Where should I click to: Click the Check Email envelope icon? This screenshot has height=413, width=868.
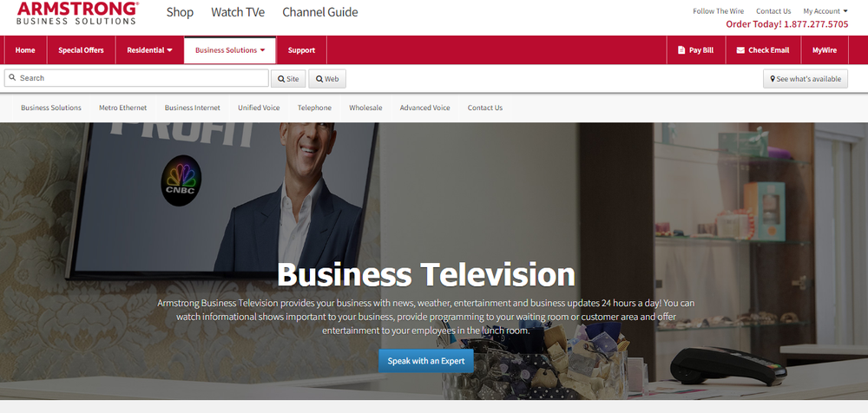(x=740, y=50)
